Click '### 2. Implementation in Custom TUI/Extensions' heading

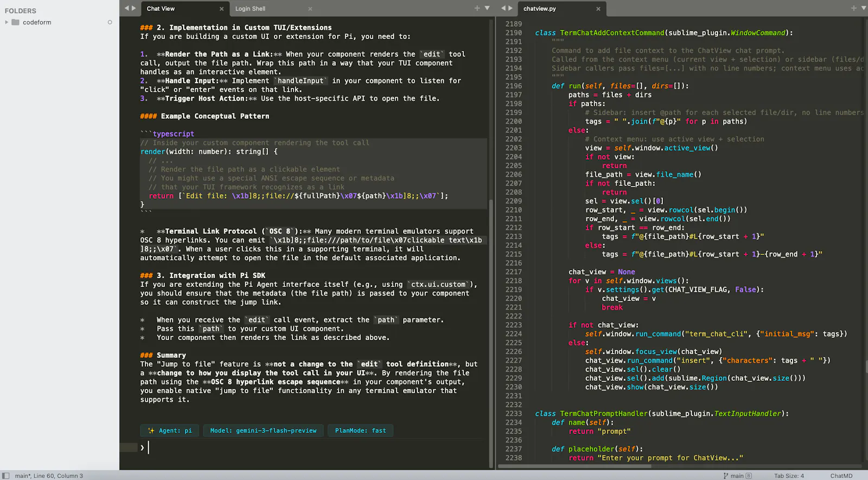[x=236, y=28]
